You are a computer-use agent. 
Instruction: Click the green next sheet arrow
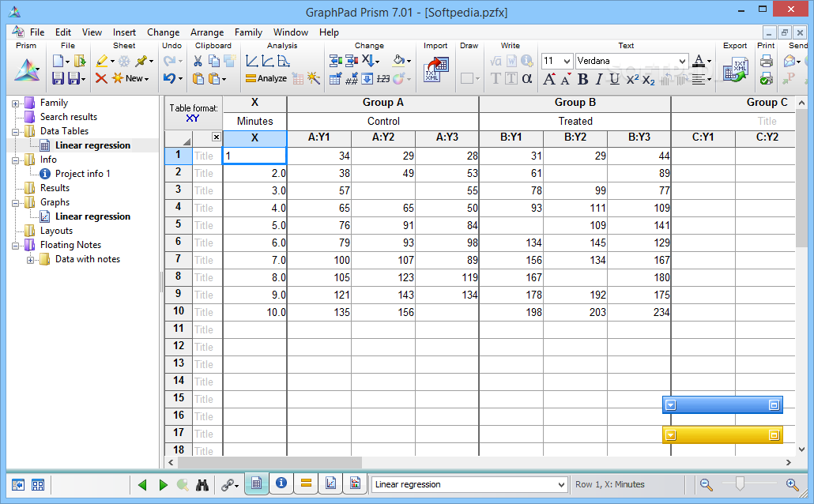[163, 485]
